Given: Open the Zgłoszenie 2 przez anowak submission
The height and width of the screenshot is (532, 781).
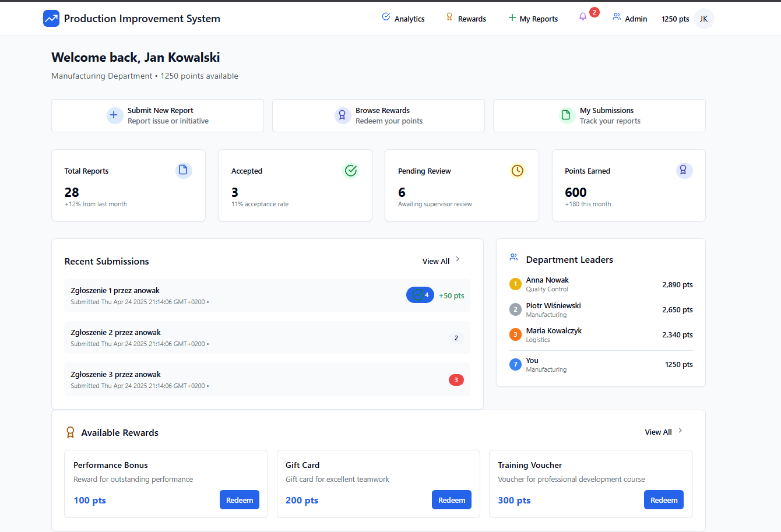Looking at the screenshot, I should point(116,333).
